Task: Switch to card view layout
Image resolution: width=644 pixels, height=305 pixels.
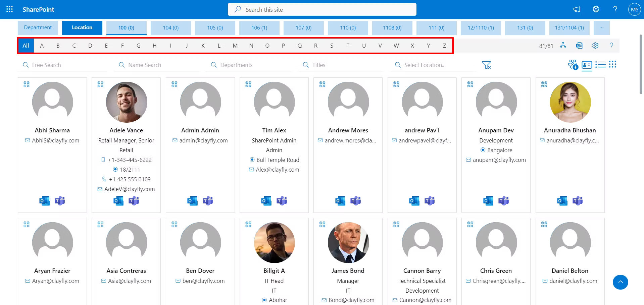Action: tap(587, 65)
